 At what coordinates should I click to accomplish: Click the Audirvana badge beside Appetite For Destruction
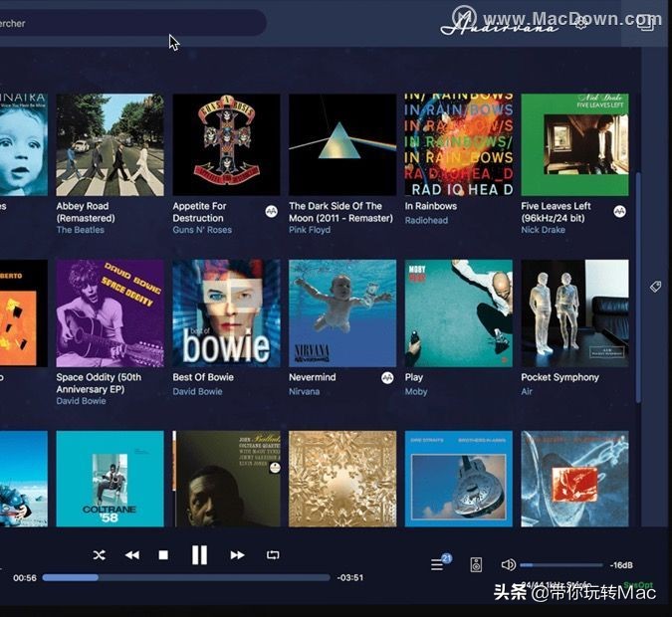click(271, 211)
